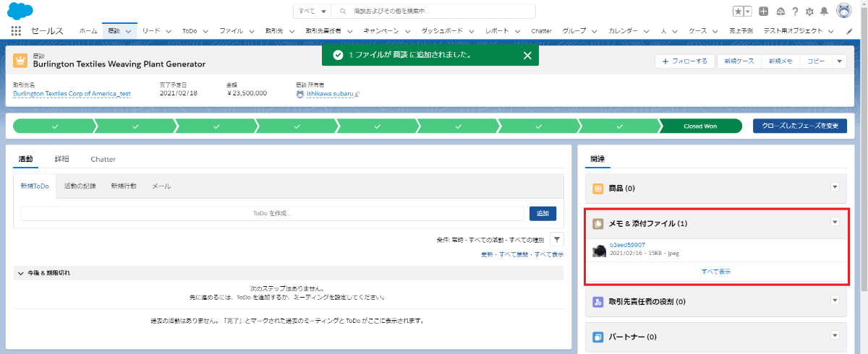The height and width of the screenshot is (354, 868).
Task: Click the owner change icon beside Ishikawa subaru
Action: [x=357, y=94]
